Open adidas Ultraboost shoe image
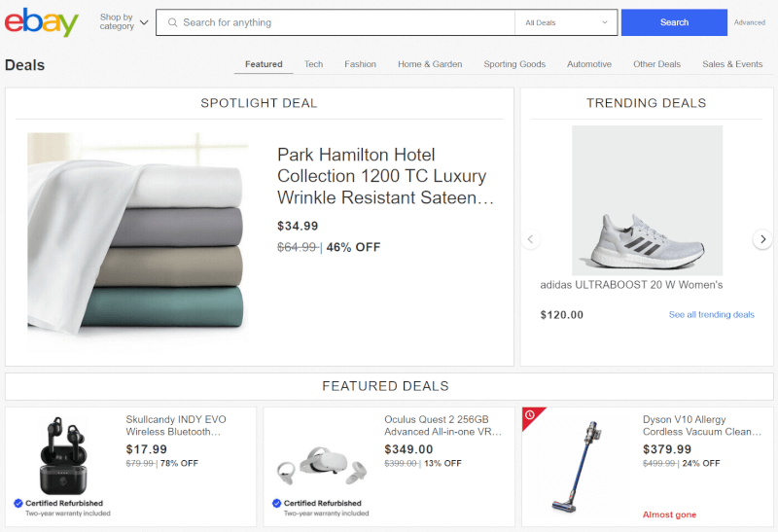 [647, 200]
